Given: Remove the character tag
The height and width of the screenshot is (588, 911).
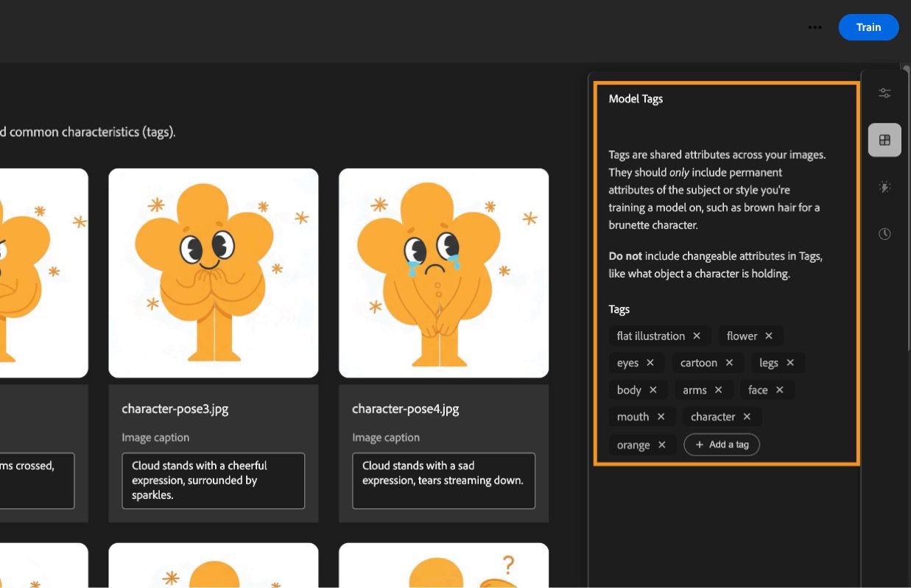Looking at the screenshot, I should click(747, 417).
